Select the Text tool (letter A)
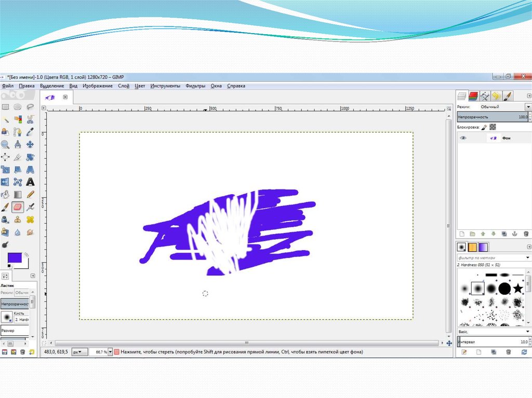The height and width of the screenshot is (398, 532). point(30,182)
